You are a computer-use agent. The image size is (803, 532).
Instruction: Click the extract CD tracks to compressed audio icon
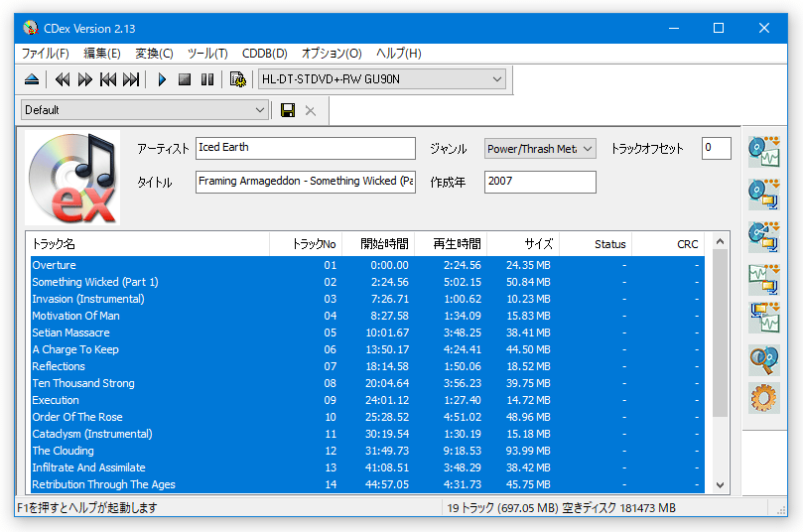[763, 195]
